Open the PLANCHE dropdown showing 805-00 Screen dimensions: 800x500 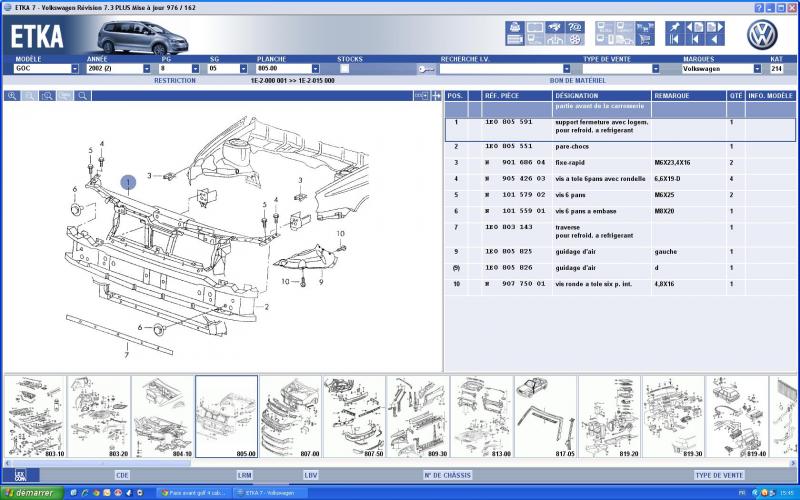click(x=315, y=68)
